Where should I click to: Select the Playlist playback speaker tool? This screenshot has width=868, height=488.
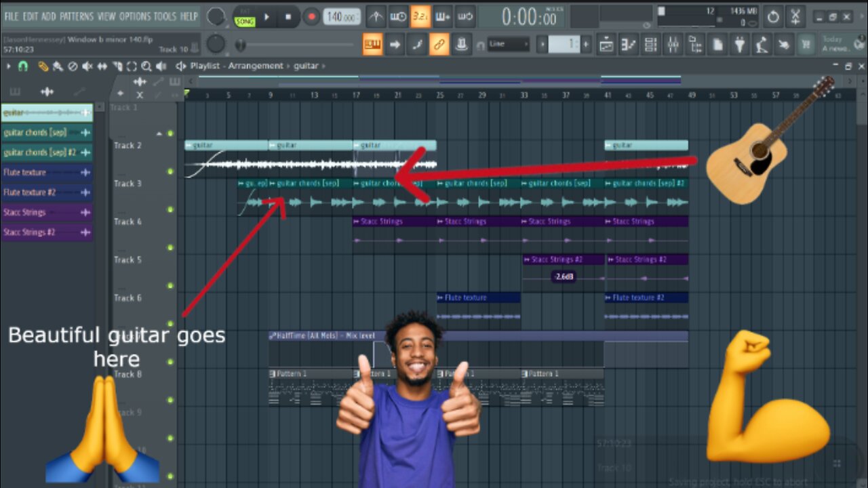(x=161, y=66)
